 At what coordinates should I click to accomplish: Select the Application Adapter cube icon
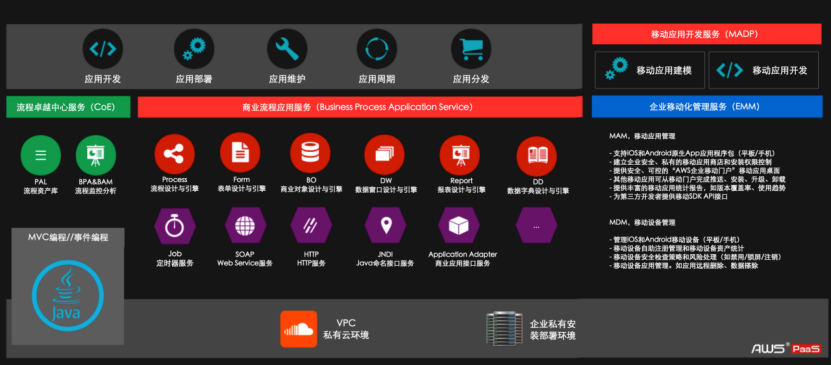[x=459, y=225]
